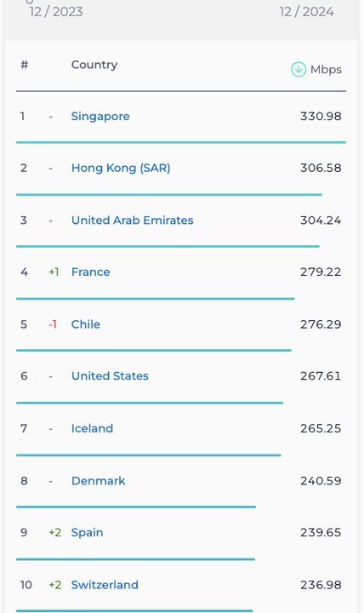Image resolution: width=364 pixels, height=613 pixels.
Task: Select Iceland in the rankings
Action: 92,428
